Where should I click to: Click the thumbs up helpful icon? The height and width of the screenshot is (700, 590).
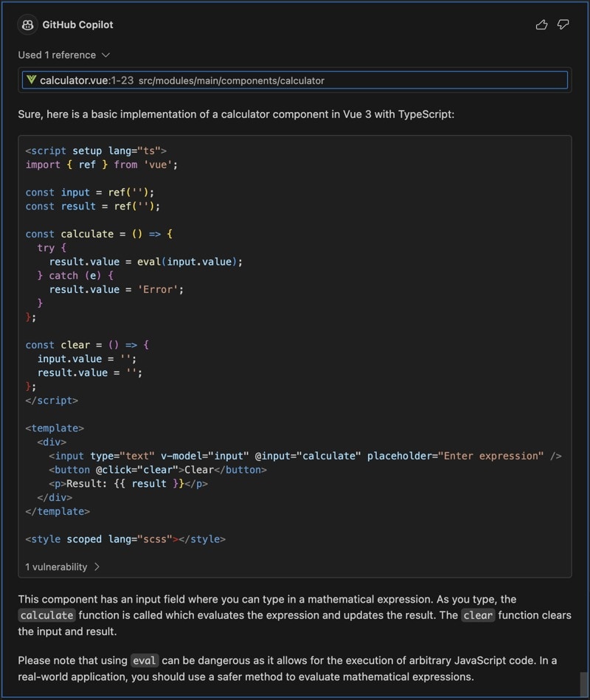pos(541,24)
